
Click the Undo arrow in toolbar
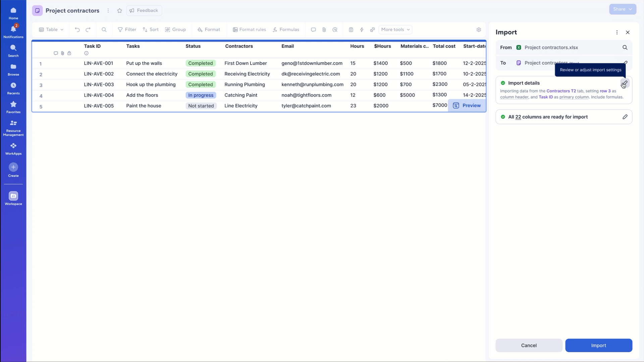(77, 29)
